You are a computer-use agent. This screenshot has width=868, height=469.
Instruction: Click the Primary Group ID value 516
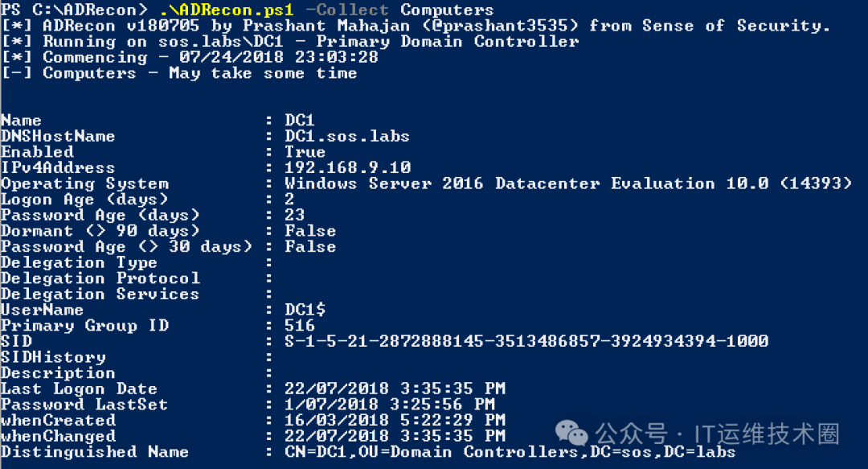click(300, 326)
